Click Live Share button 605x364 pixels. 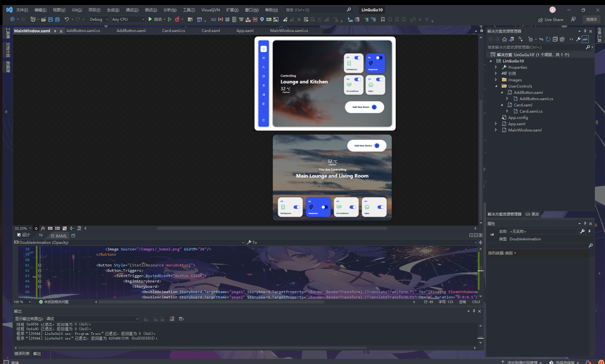pyautogui.click(x=551, y=19)
